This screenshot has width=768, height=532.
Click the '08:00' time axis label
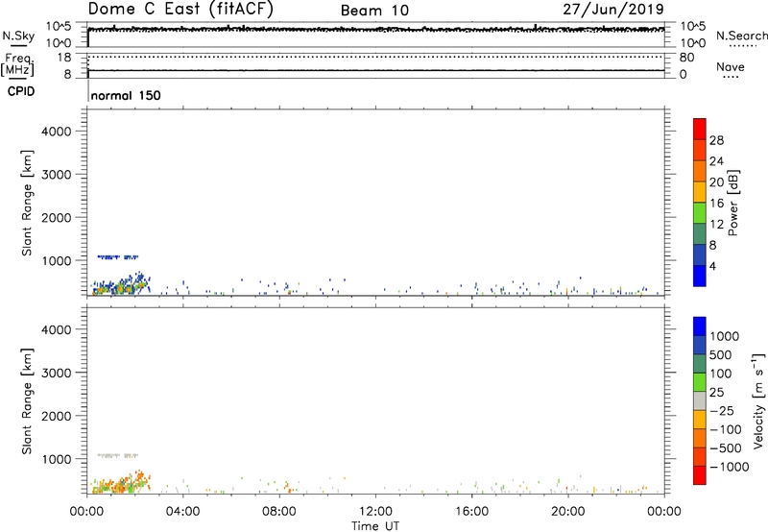(279, 512)
